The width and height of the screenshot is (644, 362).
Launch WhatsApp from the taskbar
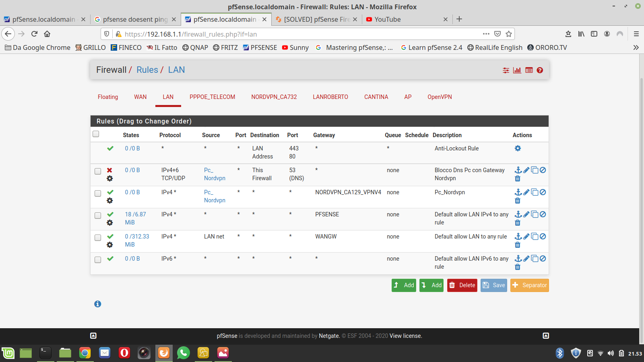[183, 353]
